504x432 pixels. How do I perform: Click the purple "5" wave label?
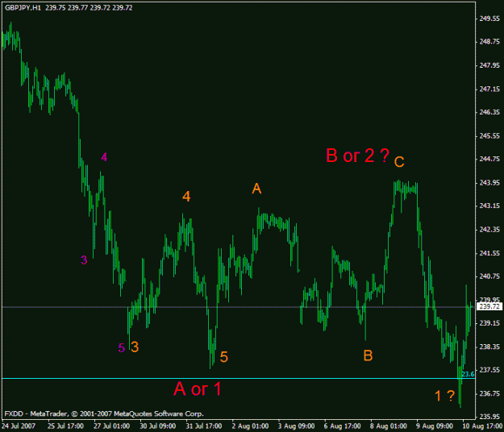121,348
